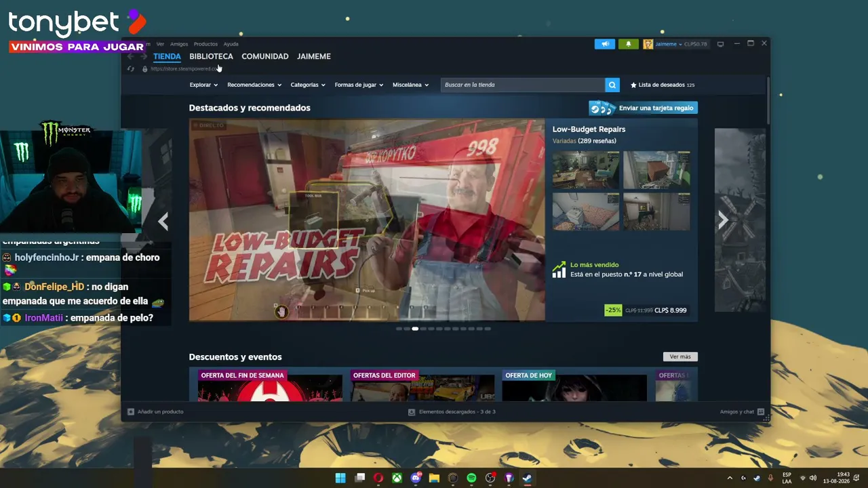Click inside the Buscar en la tienda field
This screenshot has height=488, width=868.
tap(523, 85)
